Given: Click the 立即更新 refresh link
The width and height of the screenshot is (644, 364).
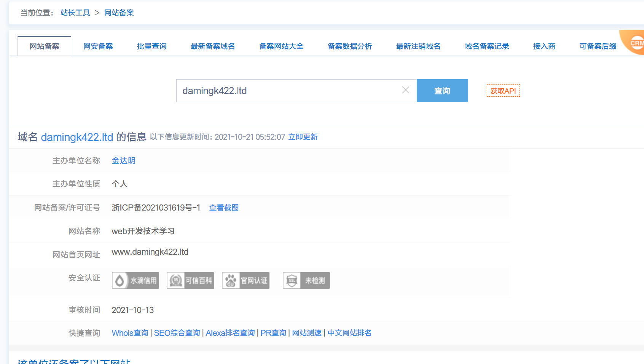Looking at the screenshot, I should tap(303, 137).
